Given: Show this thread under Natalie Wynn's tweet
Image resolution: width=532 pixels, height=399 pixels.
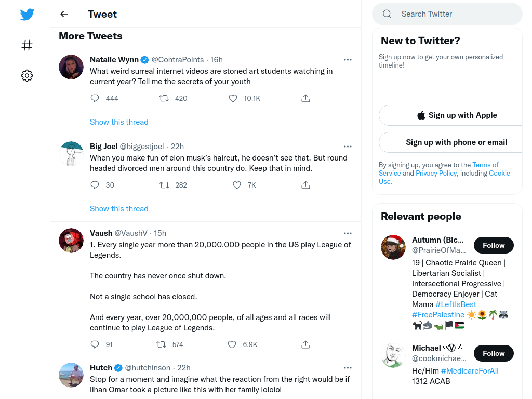Looking at the screenshot, I should coord(119,122).
